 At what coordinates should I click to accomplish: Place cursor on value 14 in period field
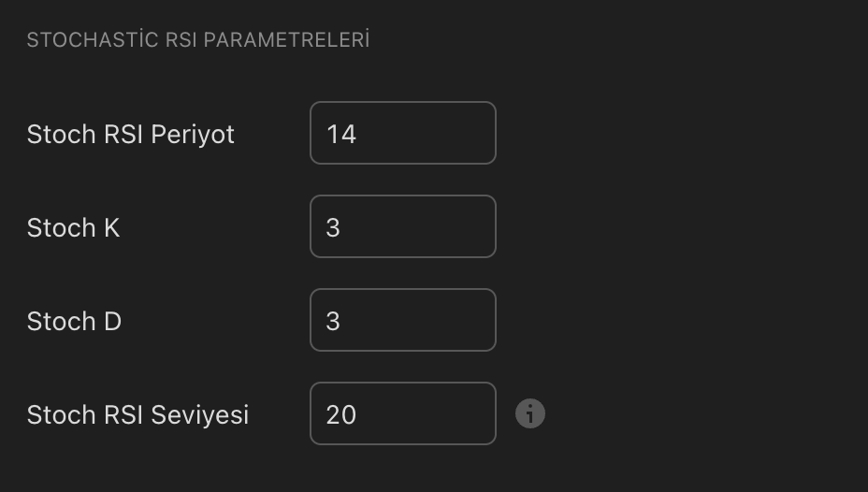pyautogui.click(x=341, y=134)
